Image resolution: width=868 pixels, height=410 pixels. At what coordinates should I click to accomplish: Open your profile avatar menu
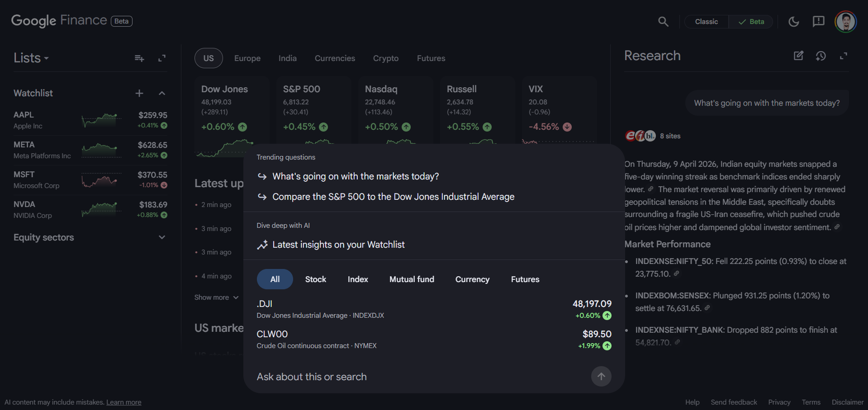[x=845, y=21]
